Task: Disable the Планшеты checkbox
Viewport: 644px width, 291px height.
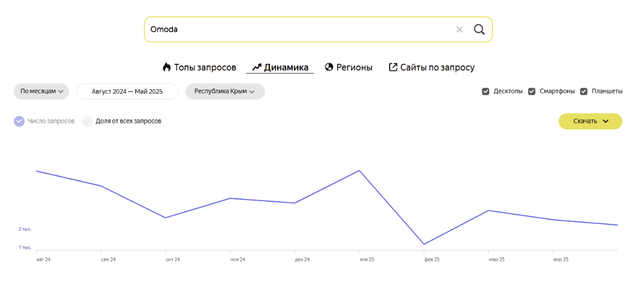Action: coord(584,91)
